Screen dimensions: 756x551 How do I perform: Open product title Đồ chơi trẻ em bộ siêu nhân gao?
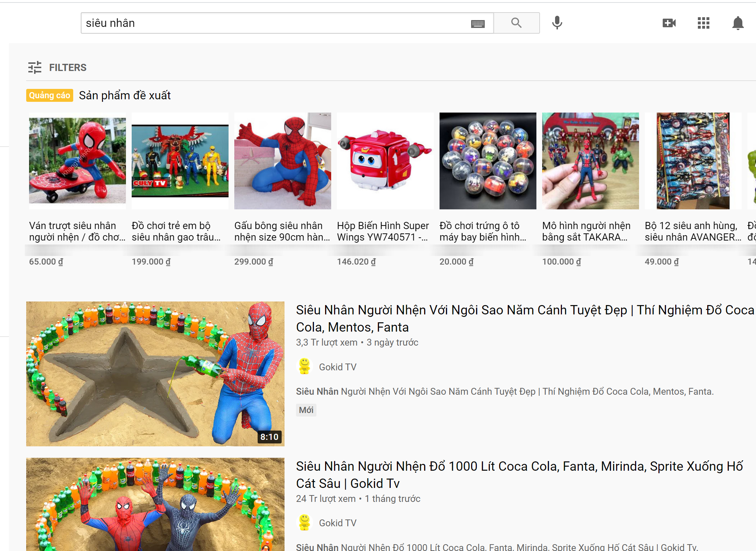click(176, 231)
